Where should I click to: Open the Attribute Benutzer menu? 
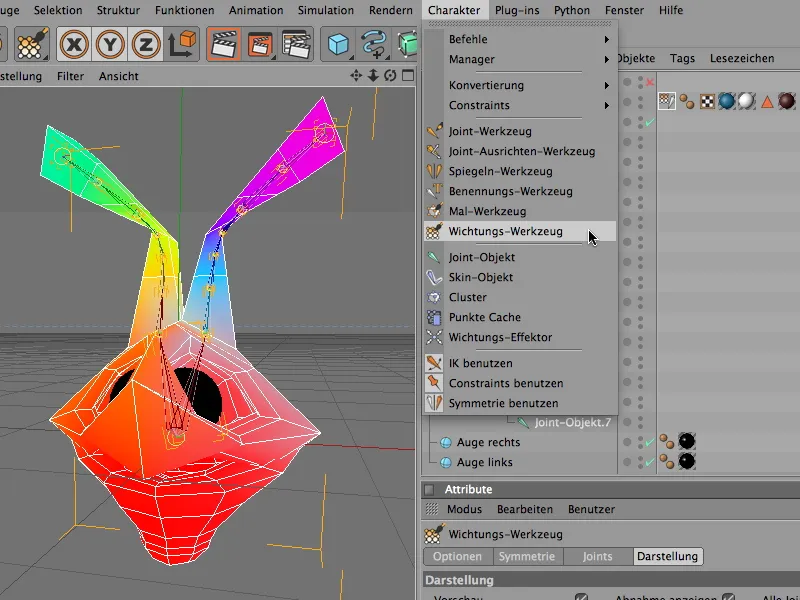(x=591, y=509)
